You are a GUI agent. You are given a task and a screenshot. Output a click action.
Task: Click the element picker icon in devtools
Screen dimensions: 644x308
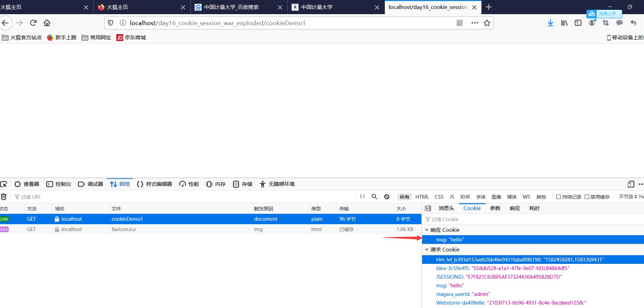point(4,184)
